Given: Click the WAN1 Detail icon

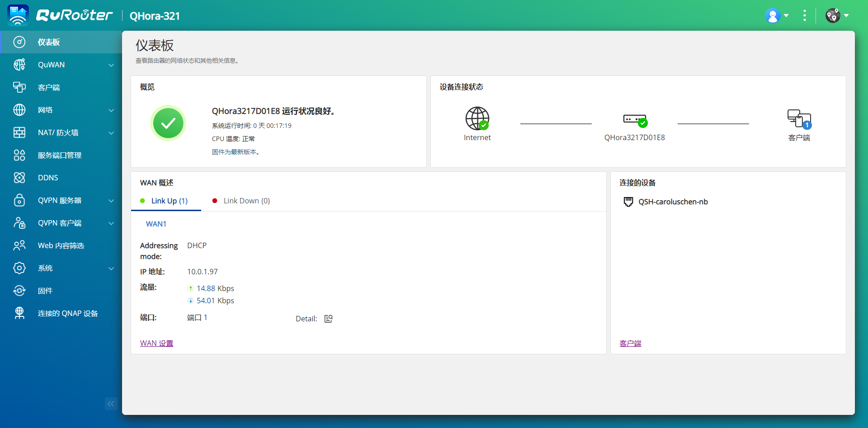Looking at the screenshot, I should 328,318.
